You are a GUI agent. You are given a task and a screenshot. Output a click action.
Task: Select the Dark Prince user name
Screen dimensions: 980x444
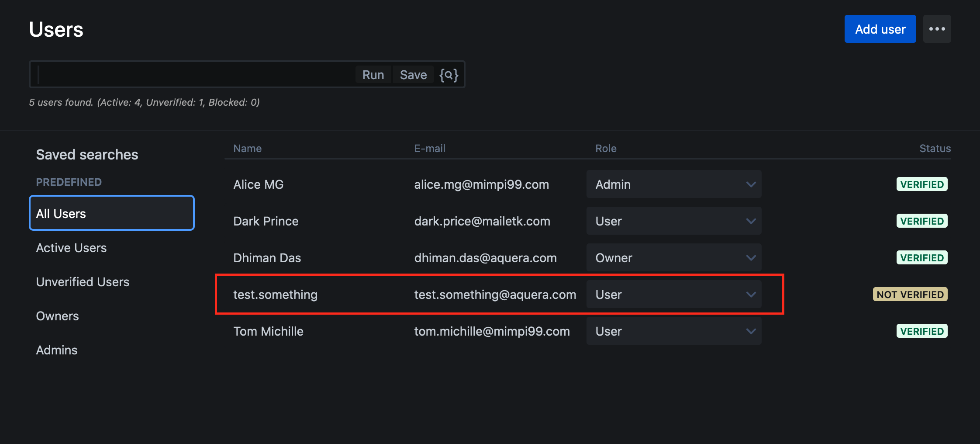266,221
